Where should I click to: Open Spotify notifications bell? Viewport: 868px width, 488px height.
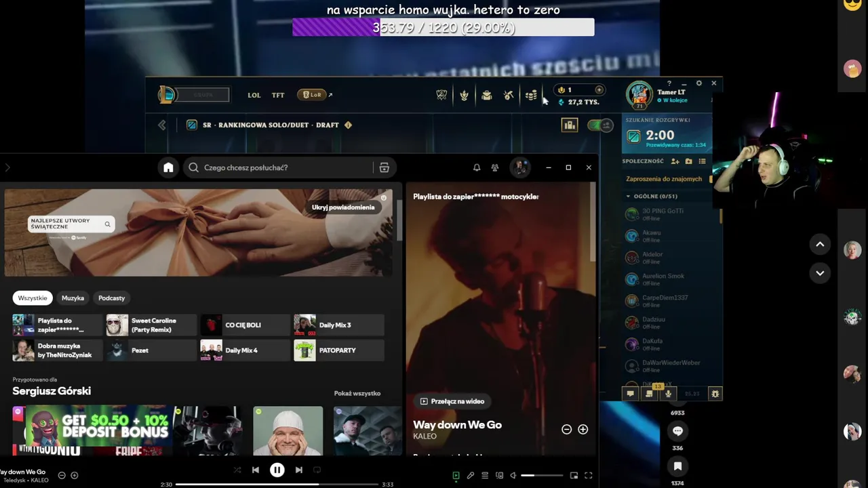pos(477,167)
